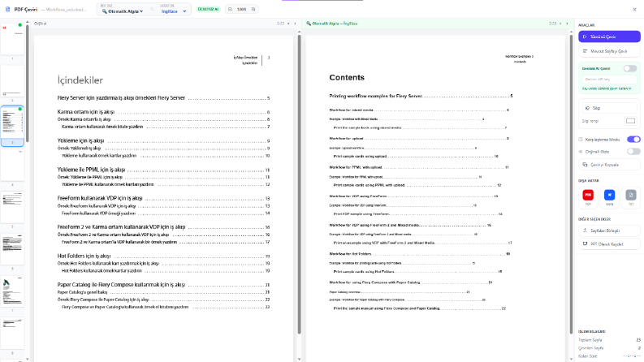Open the İngilizce target language dropdown
644x362 pixels.
pos(173,11)
